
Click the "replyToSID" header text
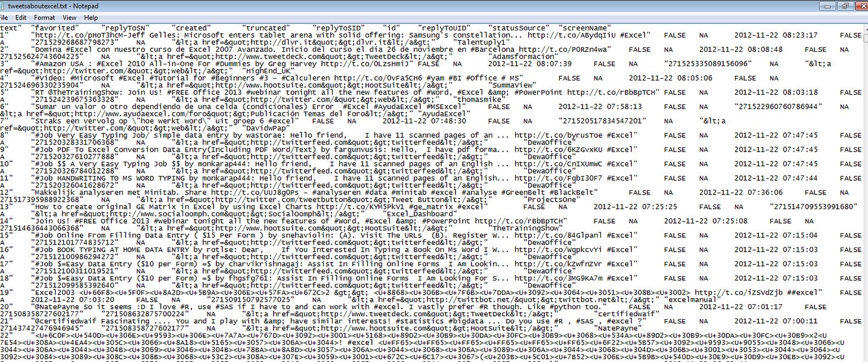tap(337, 28)
